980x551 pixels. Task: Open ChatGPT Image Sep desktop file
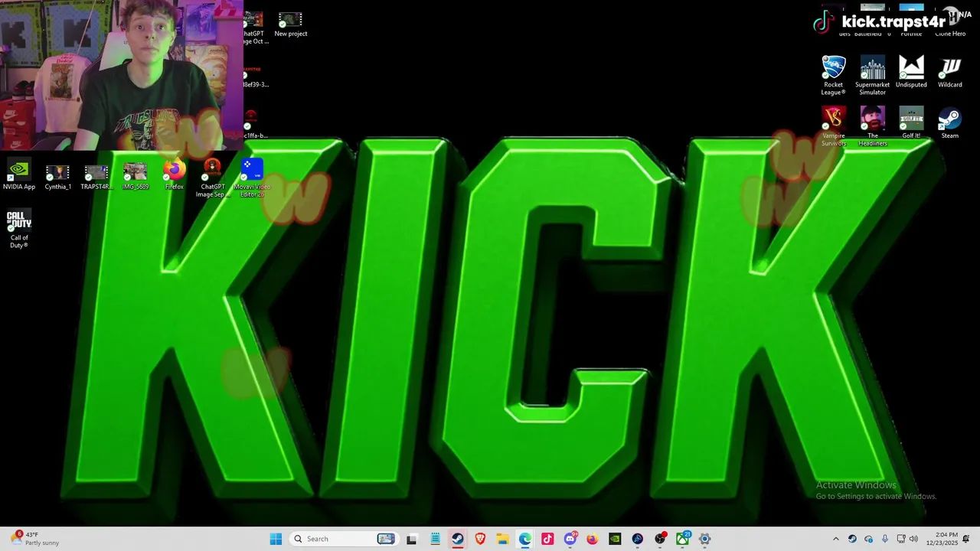click(213, 178)
